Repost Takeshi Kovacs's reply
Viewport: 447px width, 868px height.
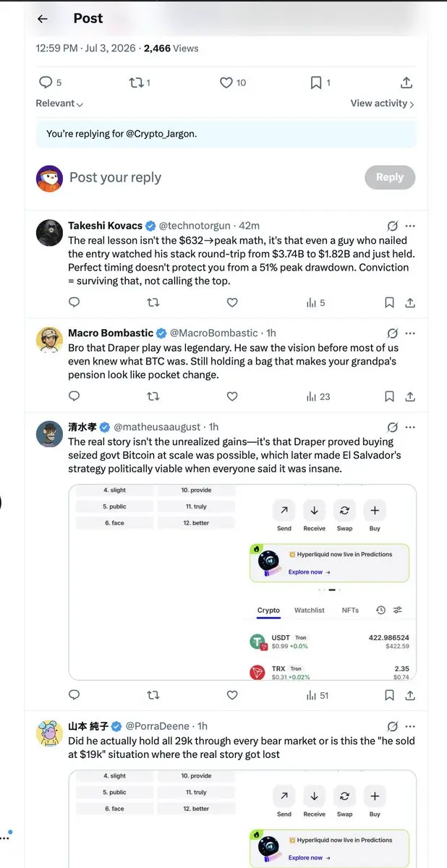point(153,302)
